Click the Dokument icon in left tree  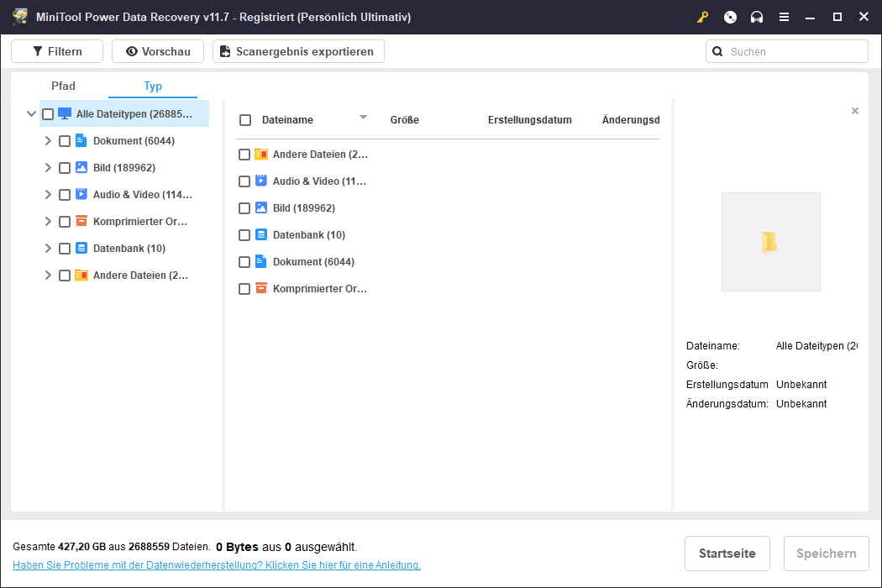[81, 140]
